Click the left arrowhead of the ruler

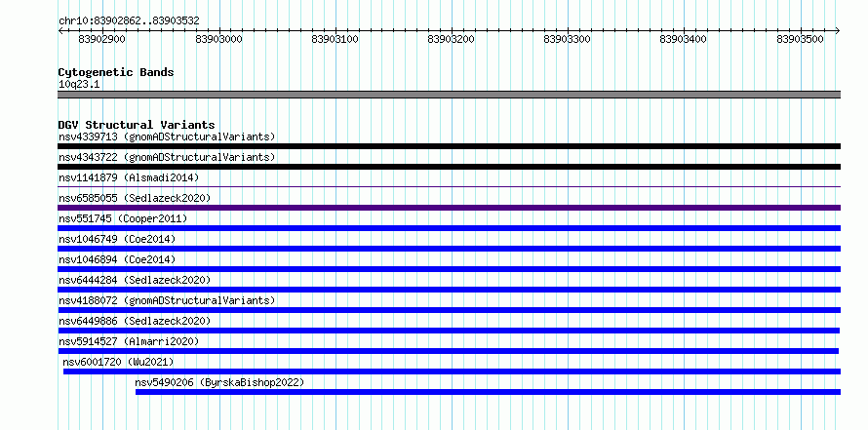tap(60, 31)
